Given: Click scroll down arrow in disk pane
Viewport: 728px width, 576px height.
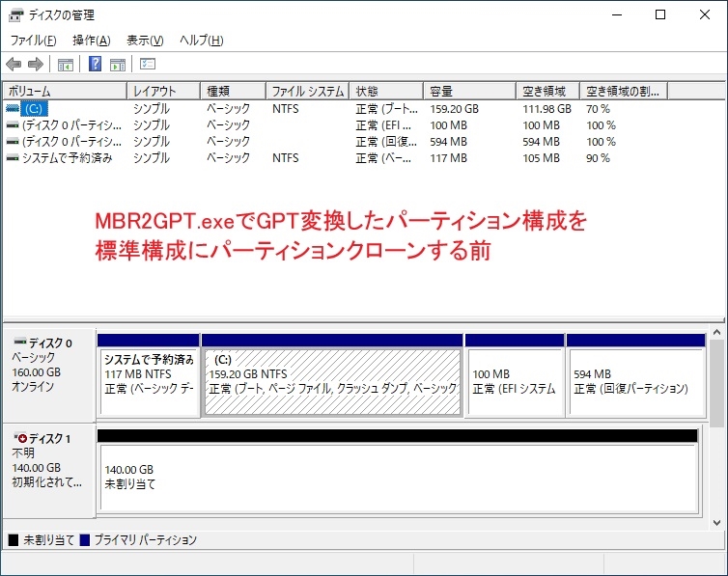Looking at the screenshot, I should [x=716, y=523].
